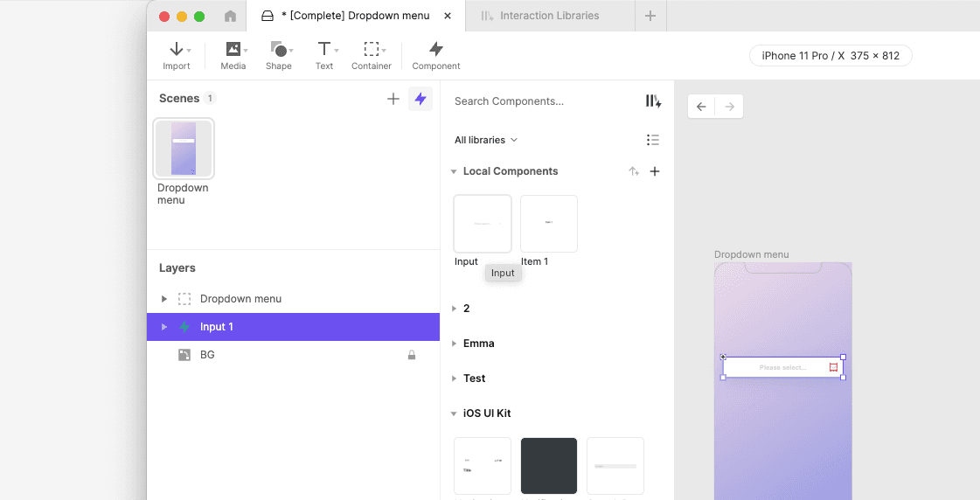Choose the Shape tool
This screenshot has width=980, height=500.
[x=279, y=56]
